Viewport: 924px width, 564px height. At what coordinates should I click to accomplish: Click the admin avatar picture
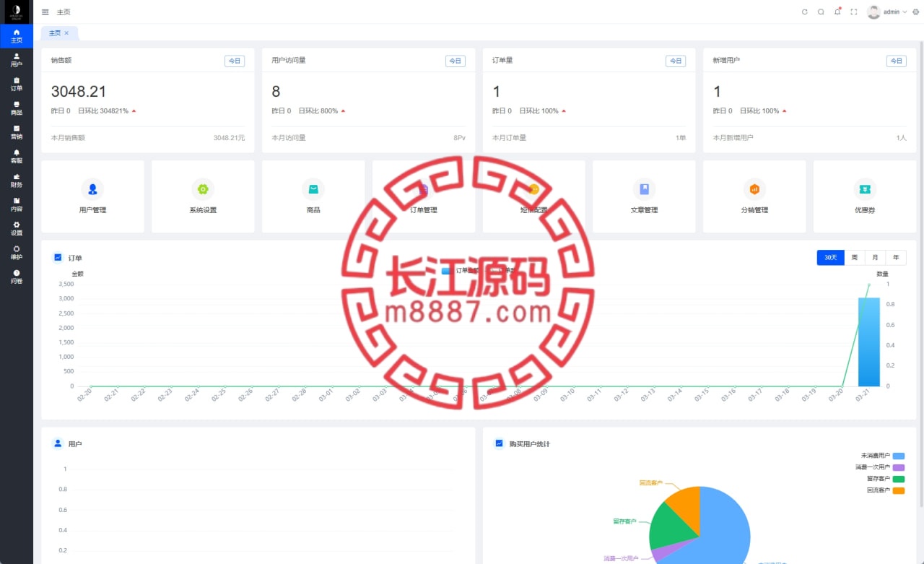coord(874,12)
